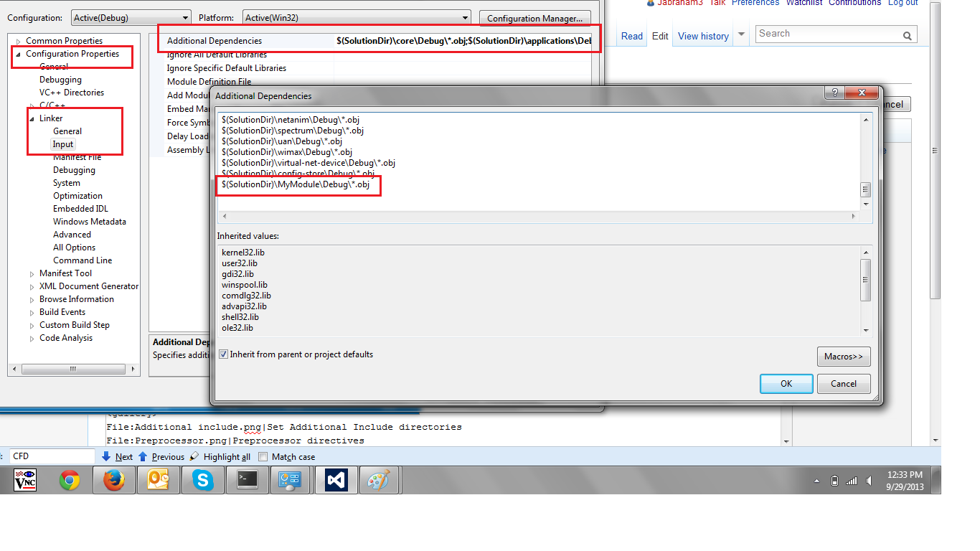Check the Match case box
The width and height of the screenshot is (980, 551).
coord(263,457)
